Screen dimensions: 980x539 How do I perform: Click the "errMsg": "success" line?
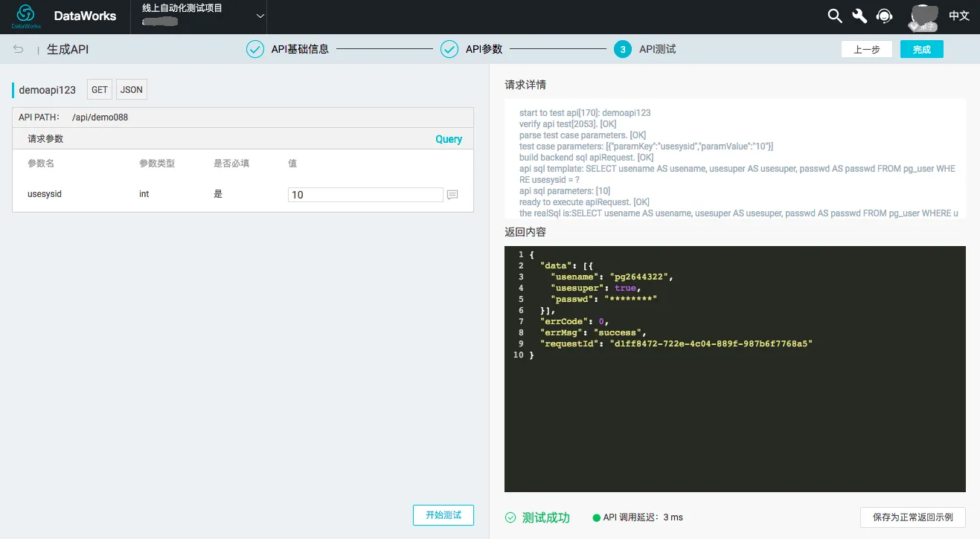point(593,332)
